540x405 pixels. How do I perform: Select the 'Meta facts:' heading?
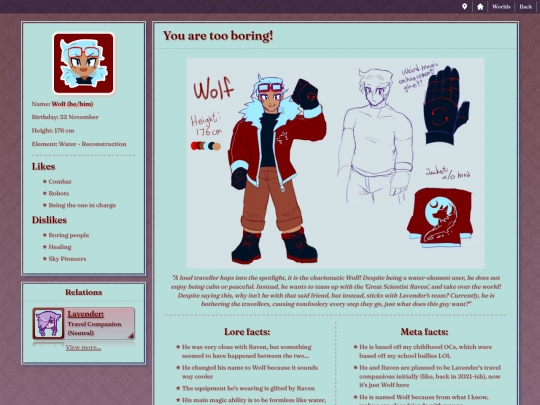(x=424, y=332)
